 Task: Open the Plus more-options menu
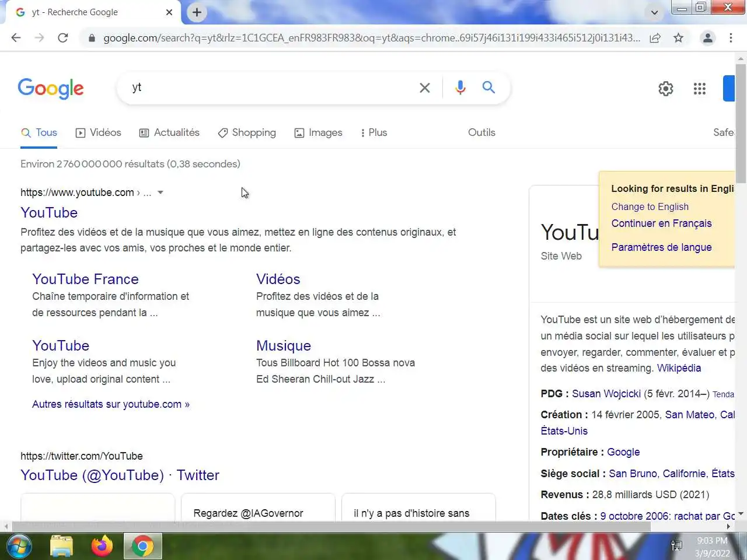click(x=374, y=133)
